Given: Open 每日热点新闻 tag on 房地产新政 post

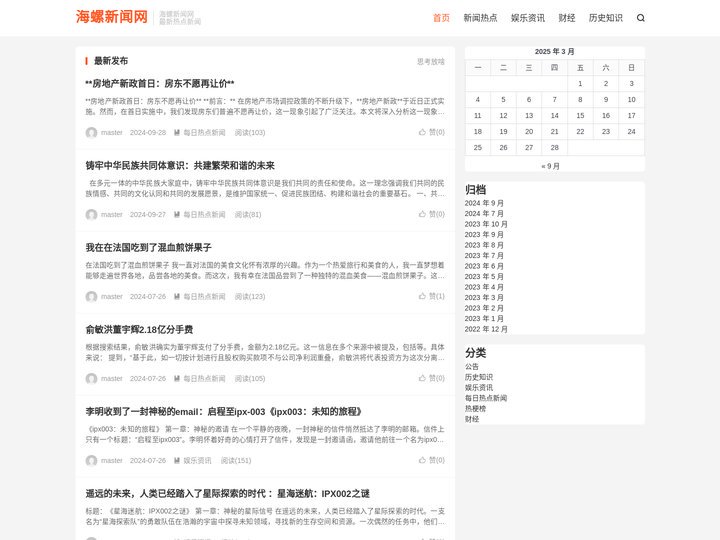Looking at the screenshot, I should [204, 133].
